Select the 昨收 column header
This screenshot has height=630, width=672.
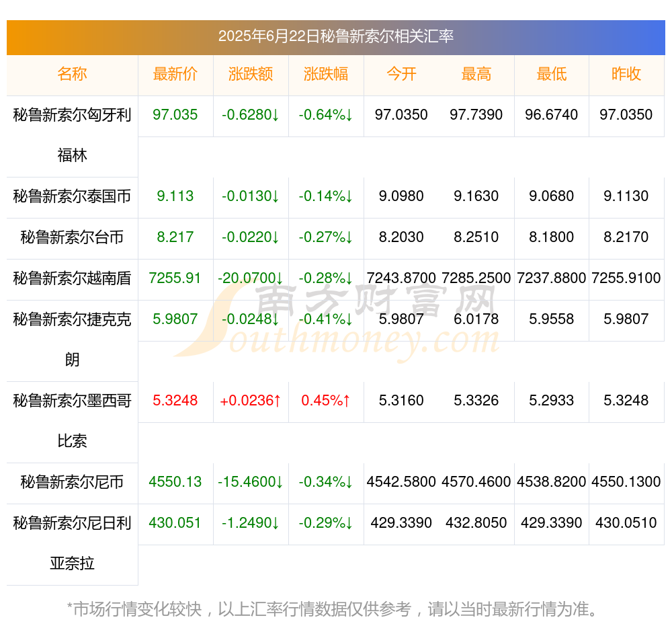pyautogui.click(x=626, y=74)
